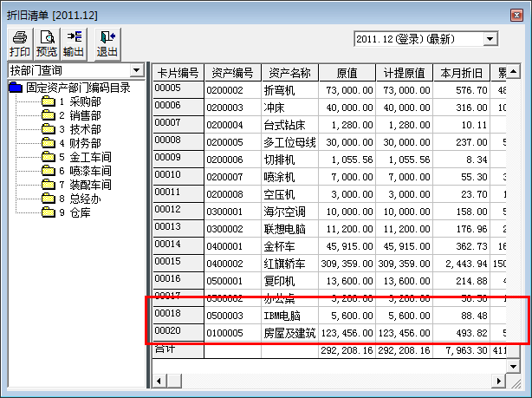Click asset name cell 红旗轿车

point(289,264)
